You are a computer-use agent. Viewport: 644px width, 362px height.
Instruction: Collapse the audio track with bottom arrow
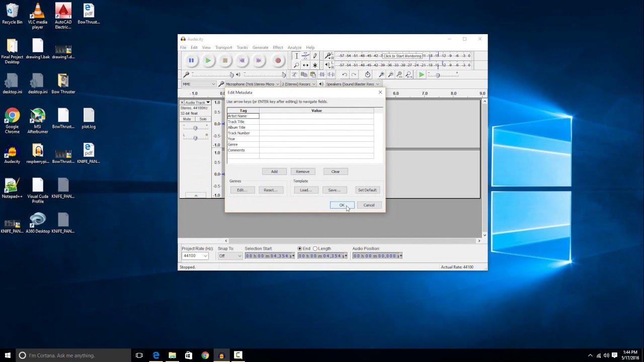coord(196,195)
